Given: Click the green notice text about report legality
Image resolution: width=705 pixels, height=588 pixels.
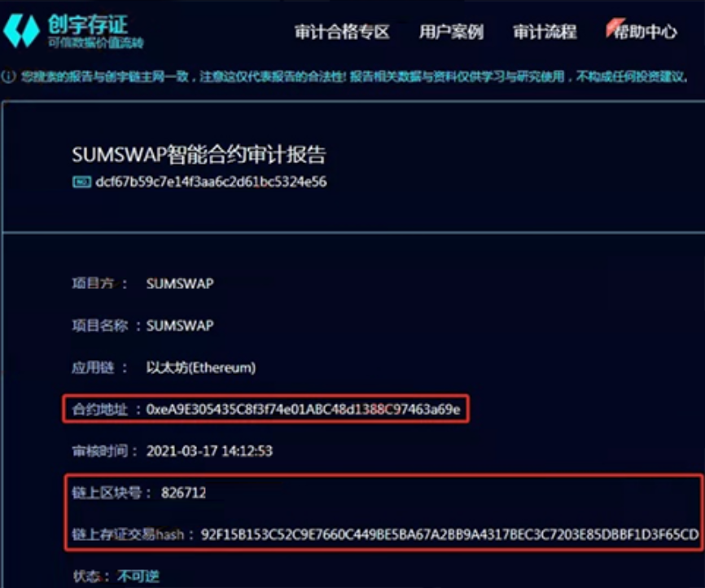Looking at the screenshot, I should pyautogui.click(x=355, y=77).
